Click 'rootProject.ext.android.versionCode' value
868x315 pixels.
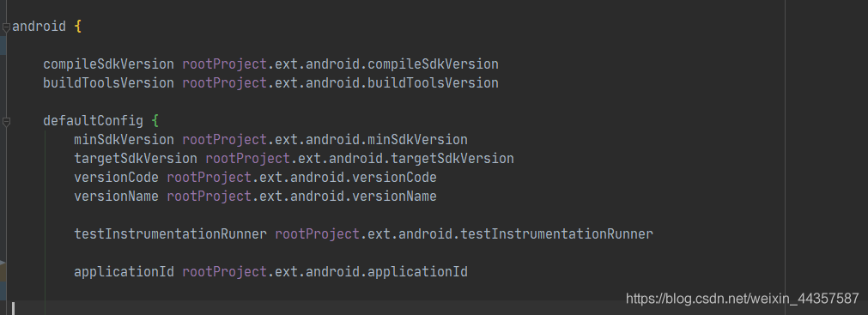301,178
